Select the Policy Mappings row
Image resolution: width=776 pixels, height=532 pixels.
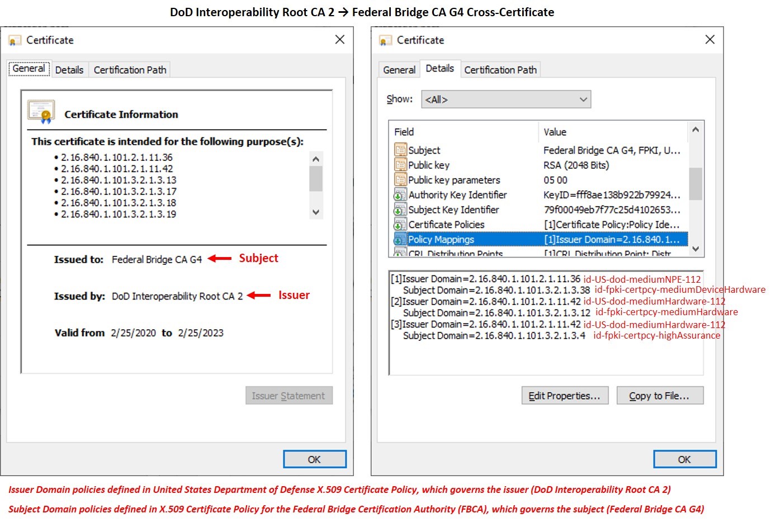click(x=540, y=239)
